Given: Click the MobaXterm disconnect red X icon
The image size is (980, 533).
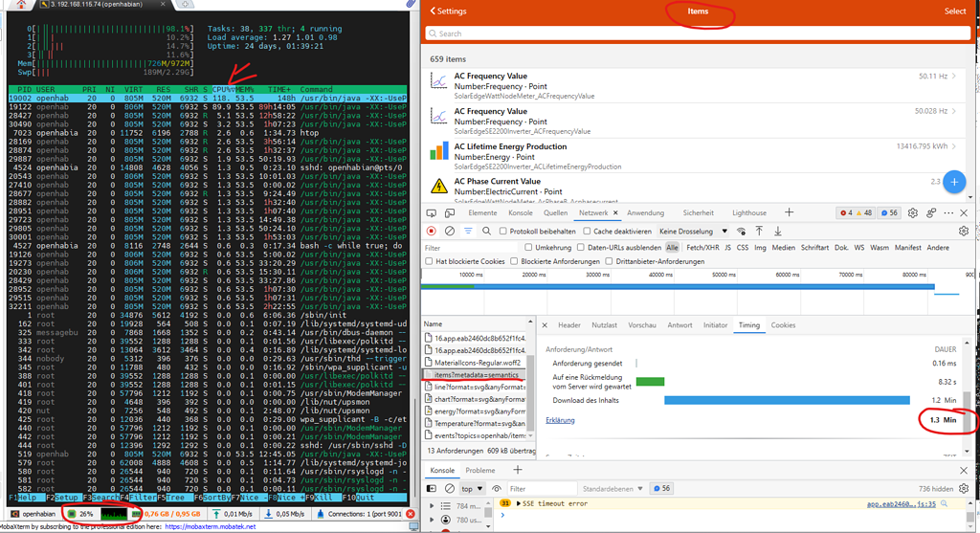Looking at the screenshot, I should coord(410,514).
